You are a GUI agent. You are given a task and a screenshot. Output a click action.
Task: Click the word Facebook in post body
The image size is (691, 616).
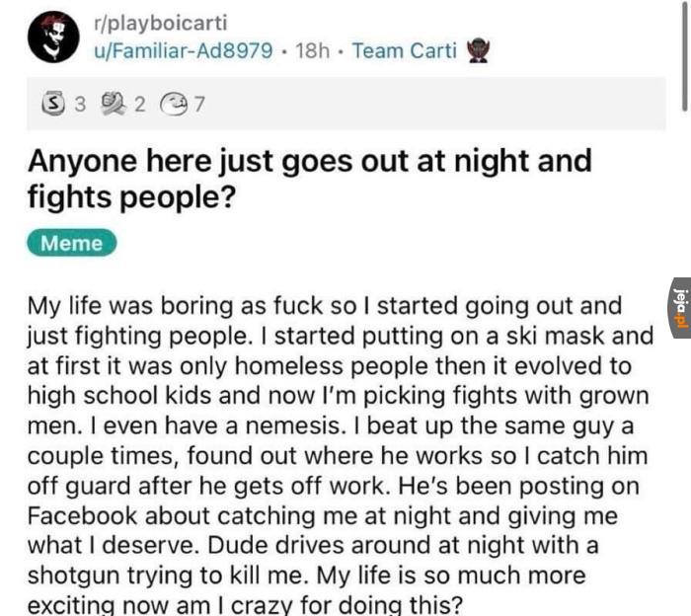click(x=82, y=515)
